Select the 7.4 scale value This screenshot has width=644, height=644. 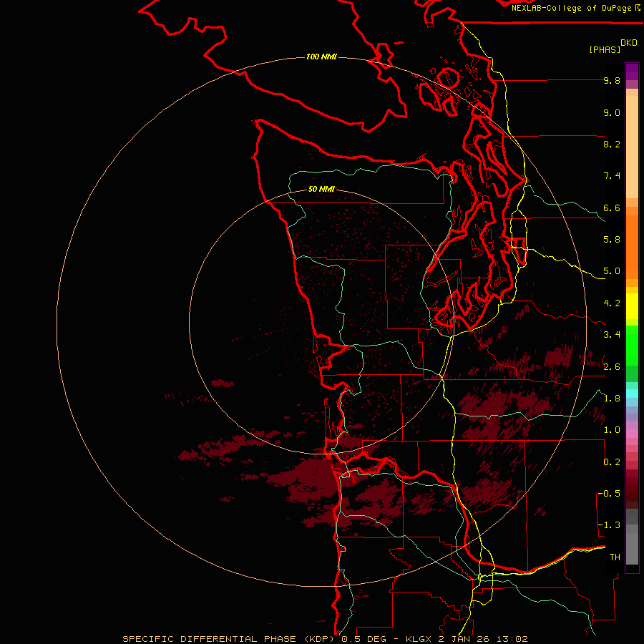pos(612,176)
